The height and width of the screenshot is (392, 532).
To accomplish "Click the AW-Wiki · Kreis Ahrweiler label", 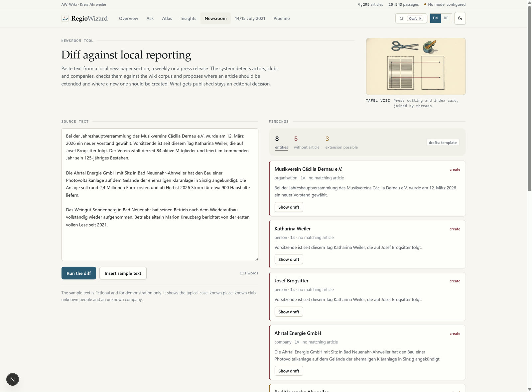I will click(x=84, y=4).
